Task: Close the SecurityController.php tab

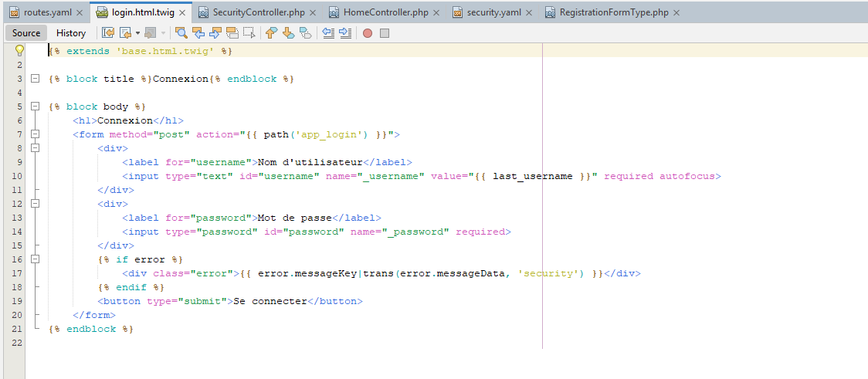Action: click(x=314, y=12)
